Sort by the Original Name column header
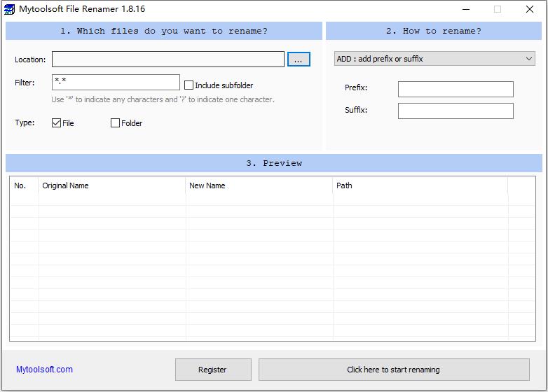548x392 pixels. coord(112,185)
